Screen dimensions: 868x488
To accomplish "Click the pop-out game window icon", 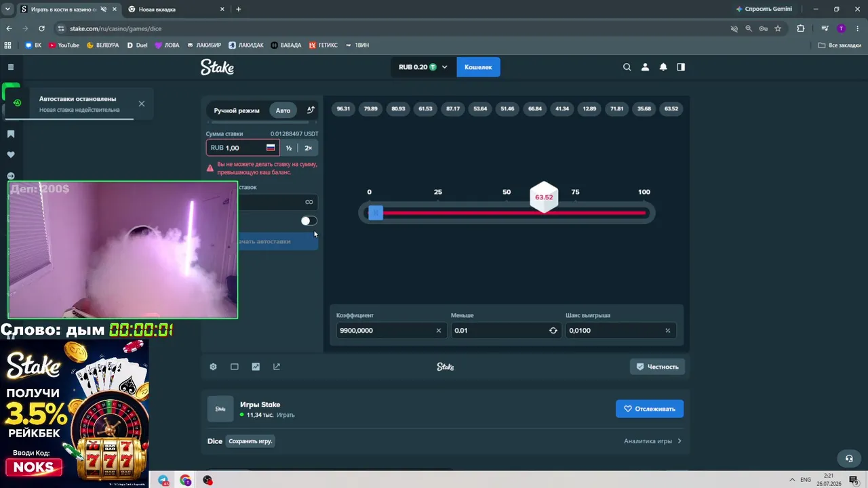I will (277, 367).
